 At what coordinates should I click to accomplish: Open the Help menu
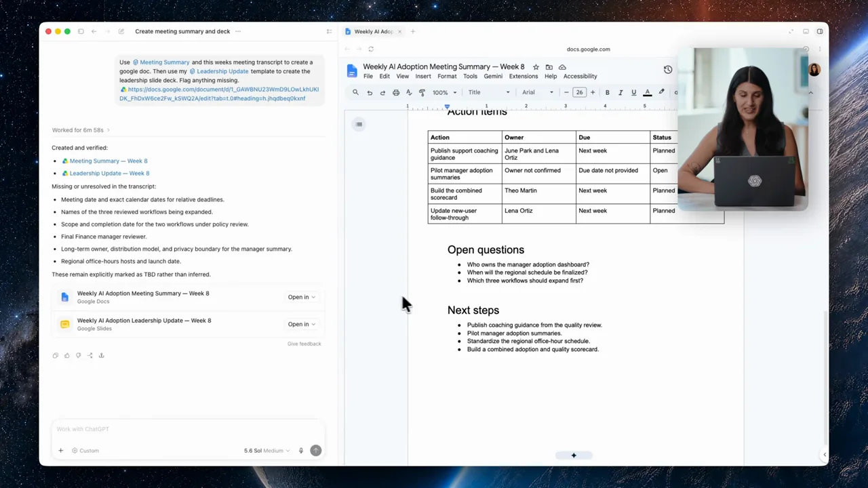(551, 77)
